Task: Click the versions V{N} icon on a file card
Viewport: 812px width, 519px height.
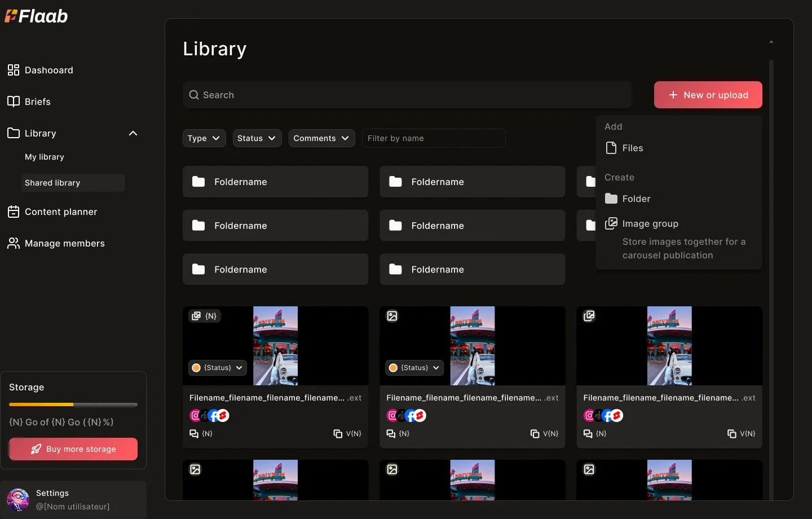Action: (338, 434)
